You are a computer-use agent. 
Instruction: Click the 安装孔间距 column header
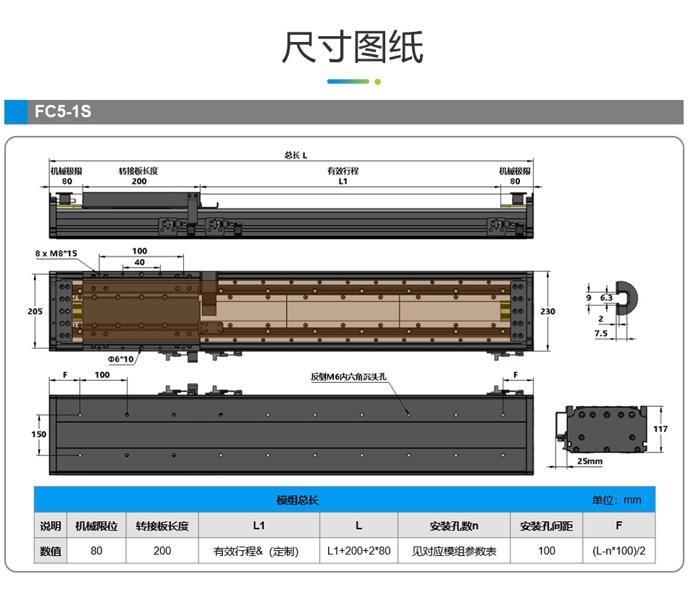pyautogui.click(x=546, y=526)
